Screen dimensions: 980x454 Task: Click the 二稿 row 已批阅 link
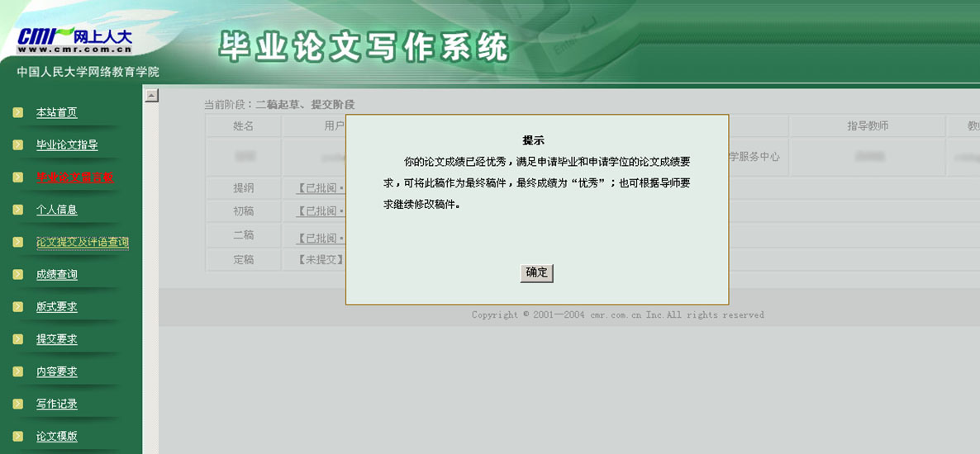click(x=321, y=238)
